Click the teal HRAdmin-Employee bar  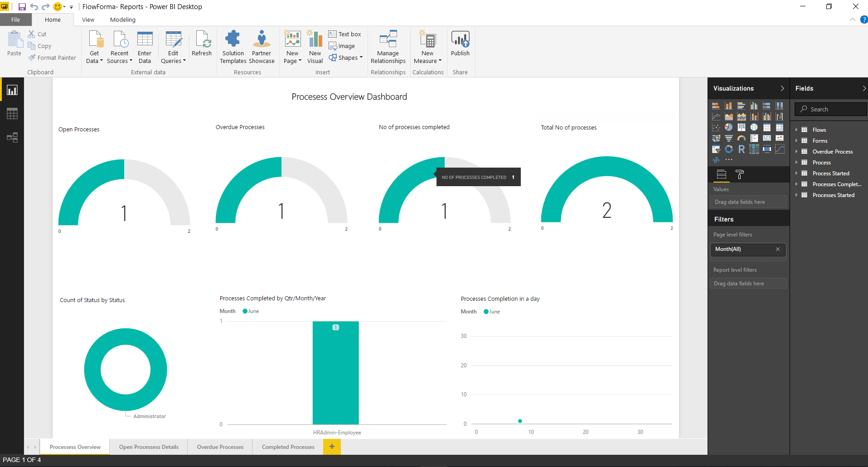coord(335,373)
